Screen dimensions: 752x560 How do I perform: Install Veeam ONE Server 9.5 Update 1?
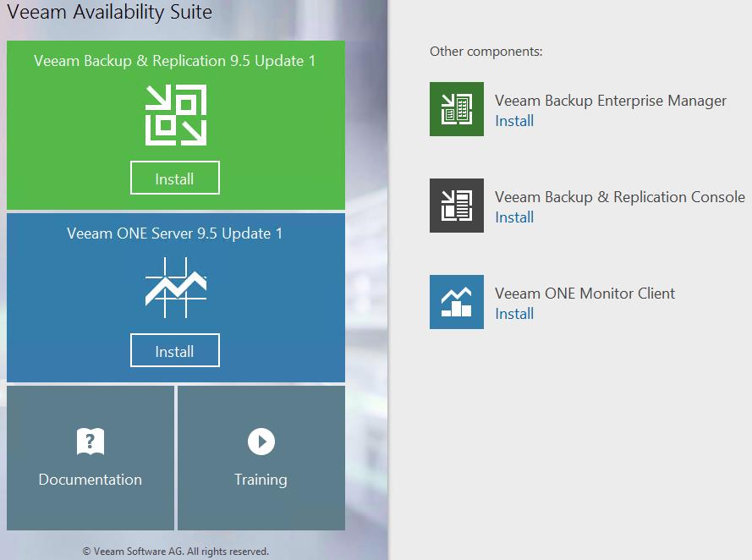(175, 350)
